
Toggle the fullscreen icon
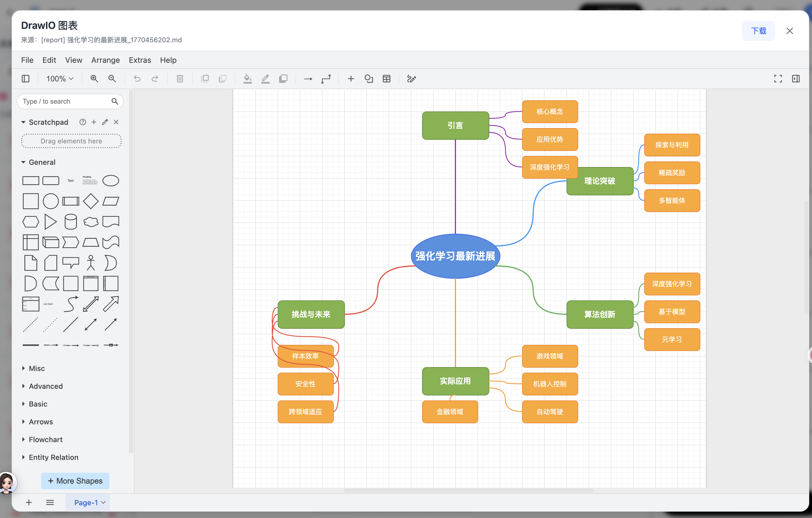(x=778, y=79)
